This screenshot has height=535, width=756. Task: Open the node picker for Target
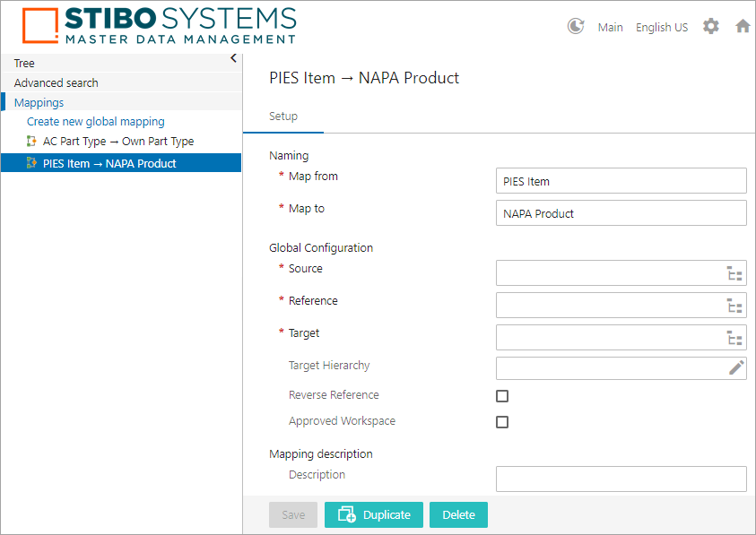pyautogui.click(x=734, y=338)
